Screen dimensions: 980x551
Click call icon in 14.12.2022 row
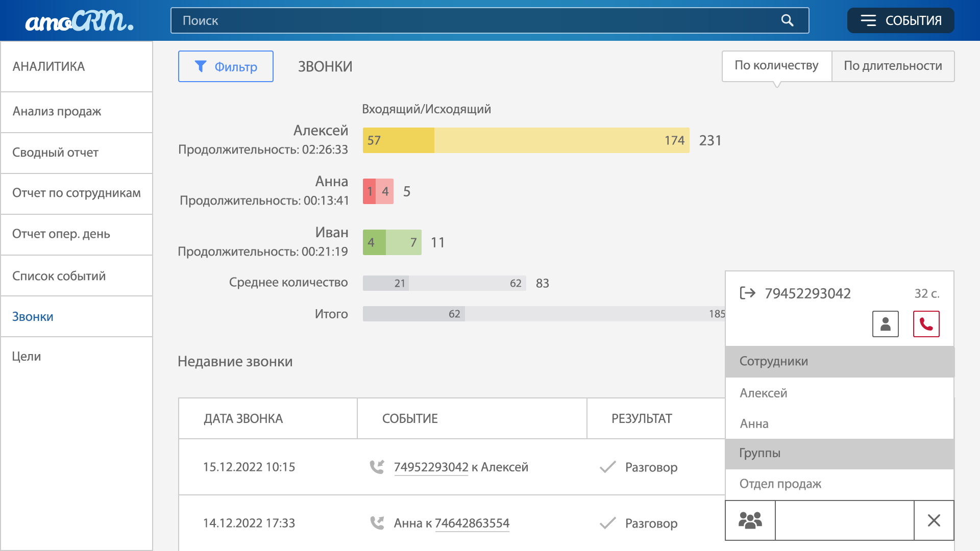point(377,523)
